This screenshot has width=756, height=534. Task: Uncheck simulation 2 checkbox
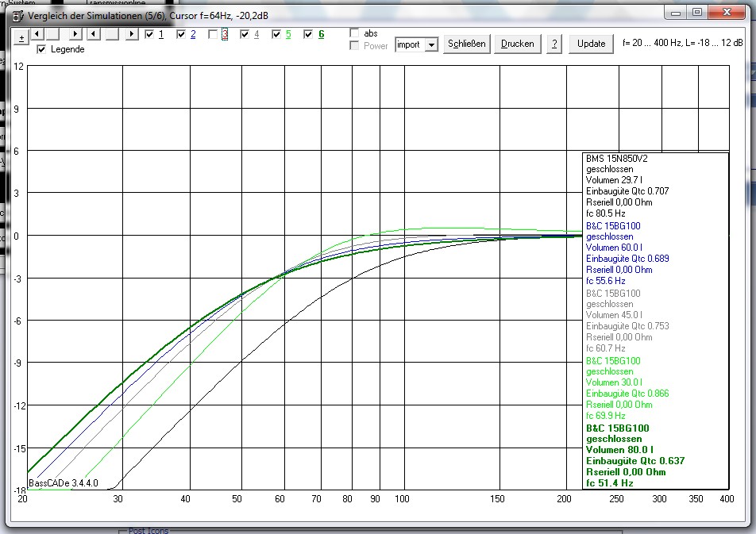click(x=181, y=34)
